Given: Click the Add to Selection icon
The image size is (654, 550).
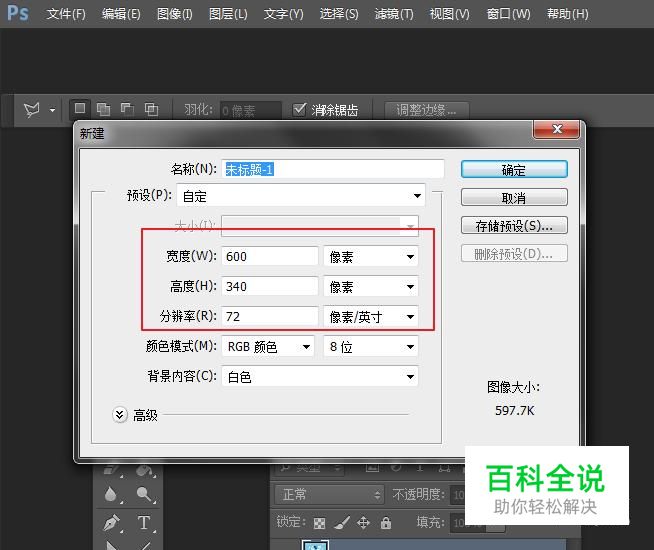Looking at the screenshot, I should pos(103,109).
